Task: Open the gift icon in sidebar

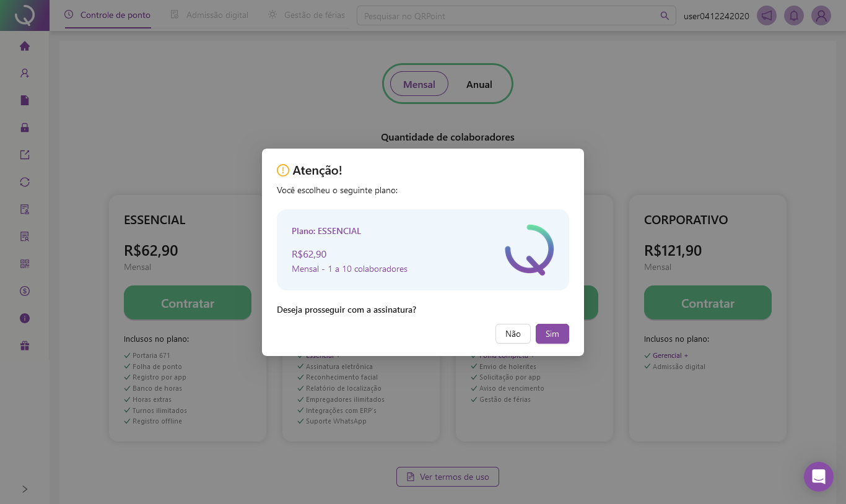Action: [x=25, y=345]
